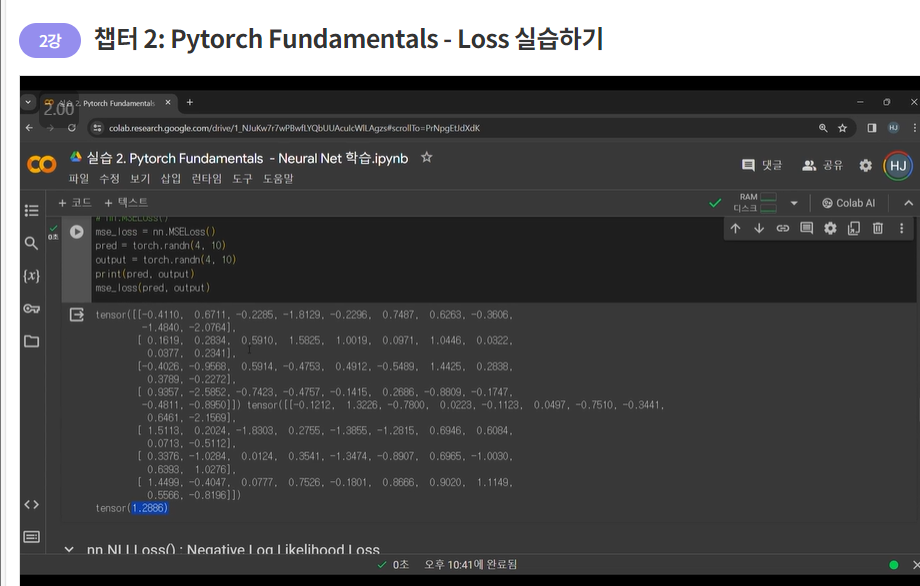
Task: Reload the browser page
Action: (72, 128)
